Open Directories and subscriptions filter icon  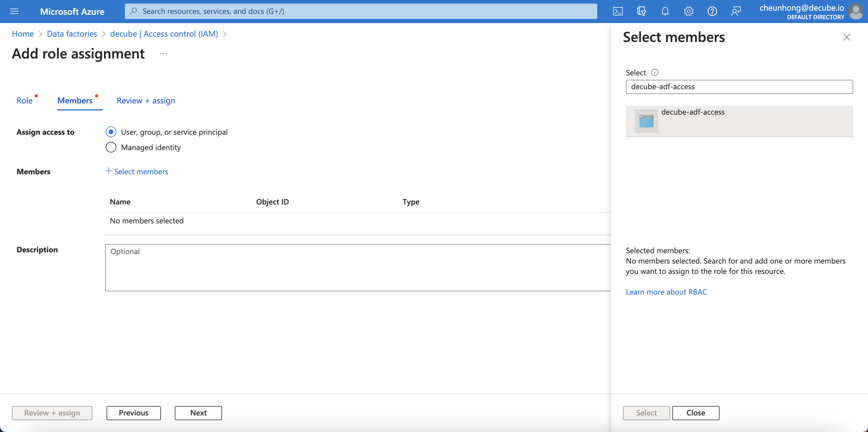click(641, 12)
